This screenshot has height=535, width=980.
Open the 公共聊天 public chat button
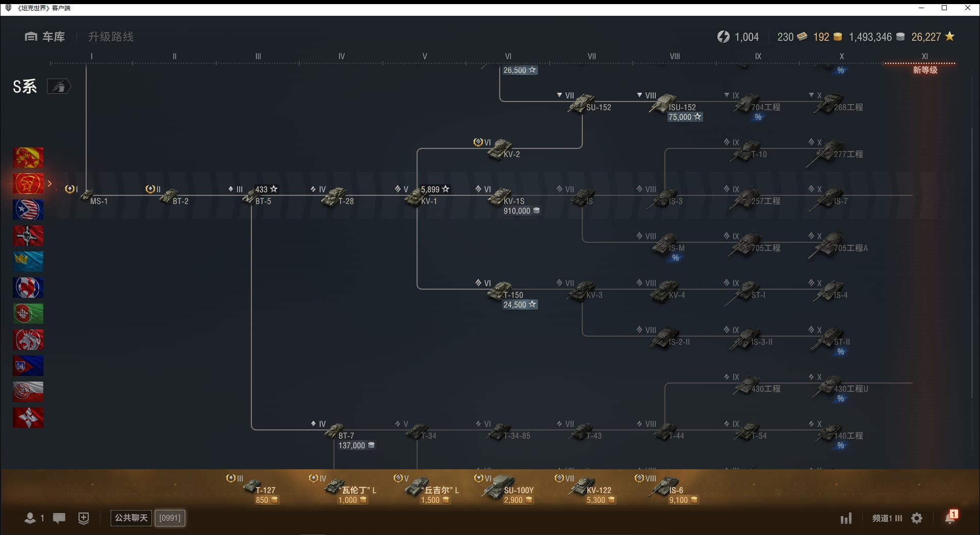click(131, 518)
